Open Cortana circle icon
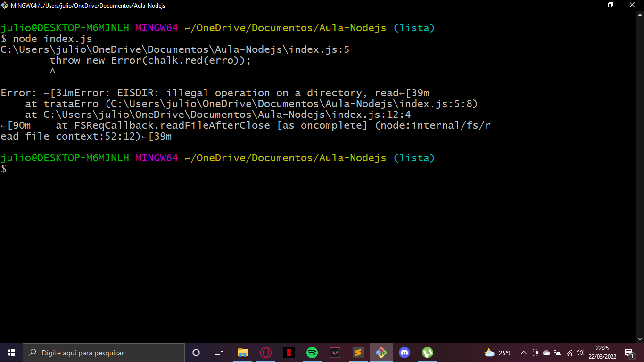644x362 pixels. (x=196, y=353)
